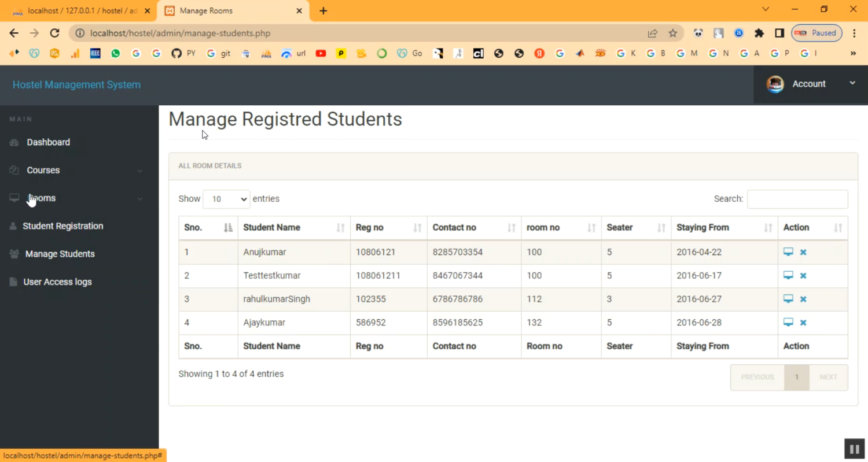Bookmark this page with the star icon
This screenshot has height=462, width=868.
click(672, 34)
